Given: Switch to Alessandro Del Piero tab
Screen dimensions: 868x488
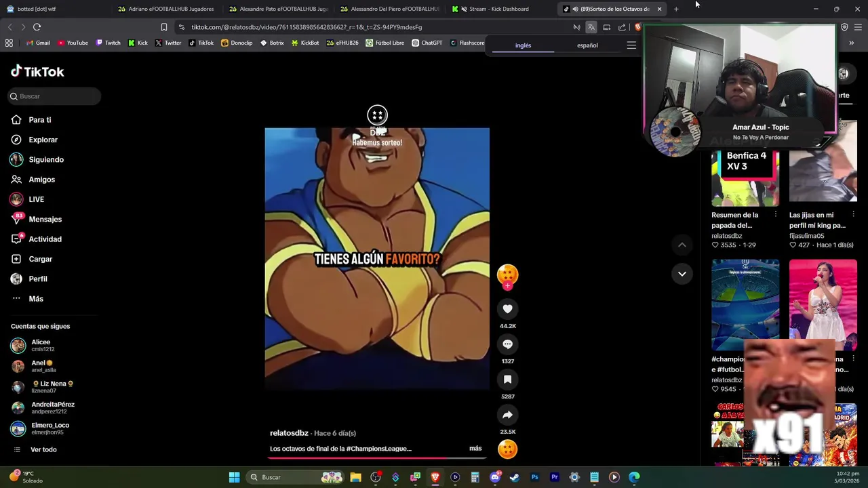Looking at the screenshot, I should pos(390,9).
